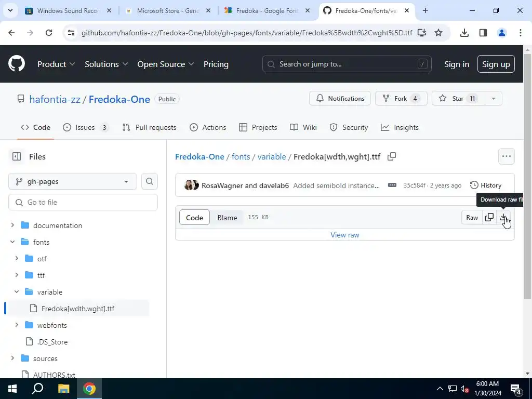532x399 pixels.
Task: Collapse the variable folder
Action: (17, 292)
